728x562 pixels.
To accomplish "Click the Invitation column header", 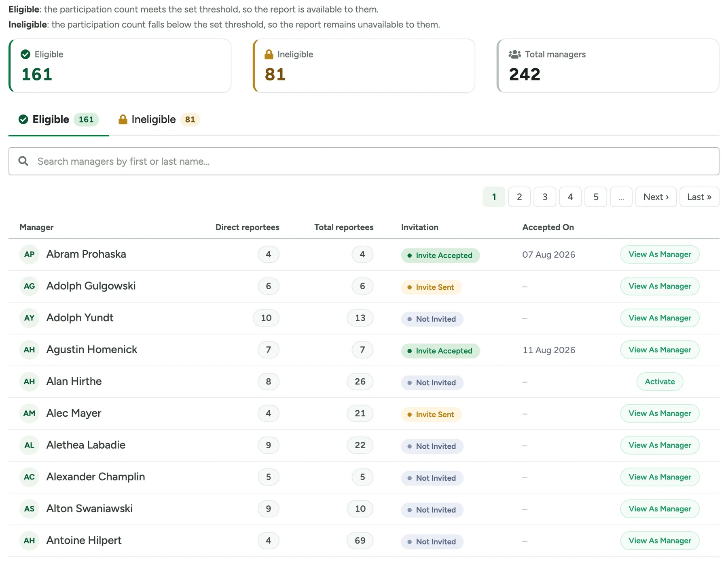I will pos(419,227).
